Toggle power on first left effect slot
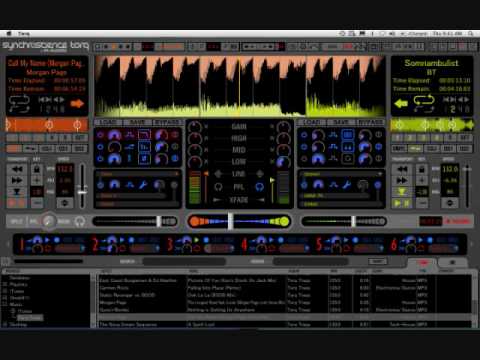The width and height of the screenshot is (480, 360). coord(100,135)
